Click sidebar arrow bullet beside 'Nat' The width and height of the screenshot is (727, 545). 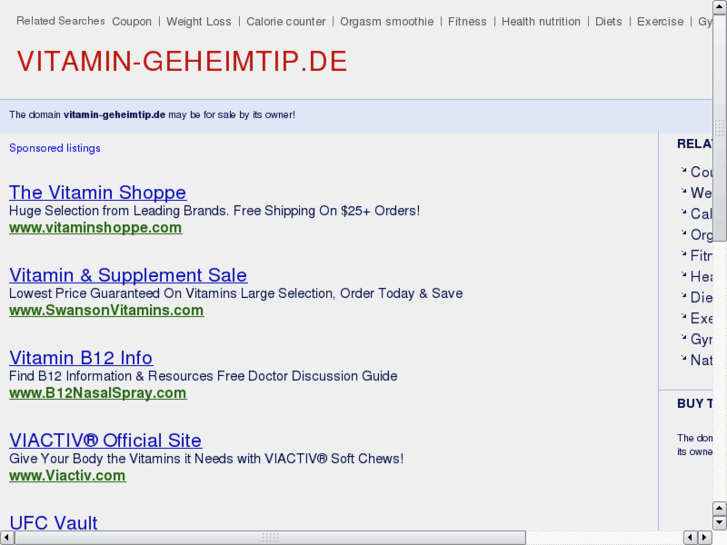(x=683, y=358)
